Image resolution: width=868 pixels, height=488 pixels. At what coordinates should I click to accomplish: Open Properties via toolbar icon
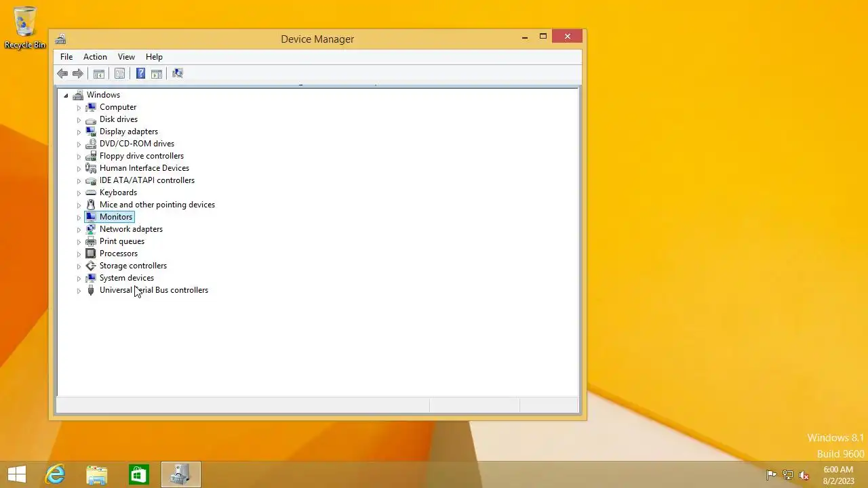tap(119, 73)
